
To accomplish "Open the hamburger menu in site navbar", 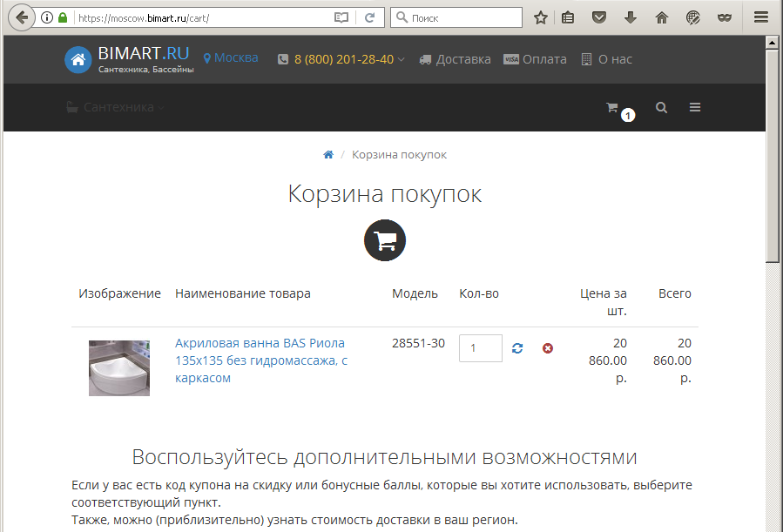I will (695, 108).
